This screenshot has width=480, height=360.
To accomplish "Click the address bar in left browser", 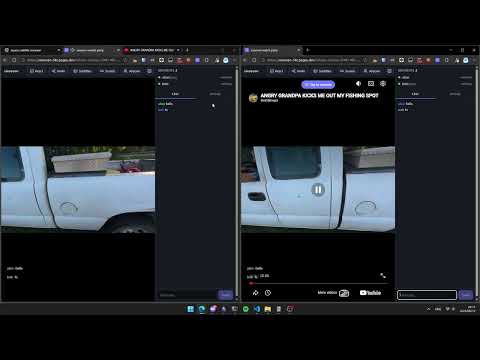I will pyautogui.click(x=74, y=60).
